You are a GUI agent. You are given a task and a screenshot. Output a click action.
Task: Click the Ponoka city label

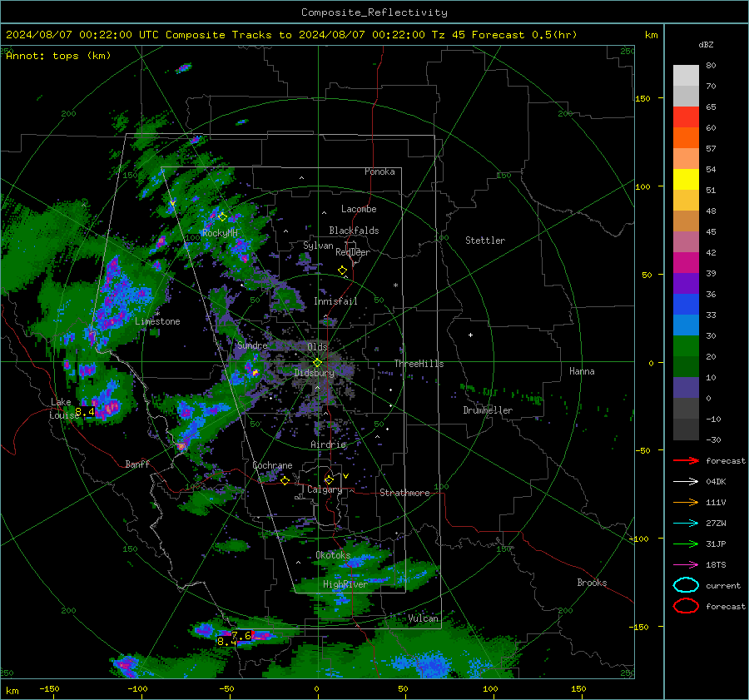pos(379,171)
